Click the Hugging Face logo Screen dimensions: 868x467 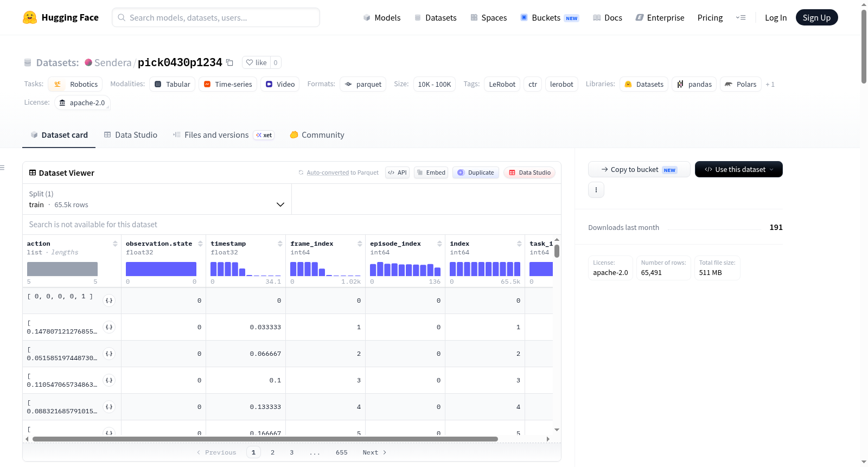tap(61, 17)
